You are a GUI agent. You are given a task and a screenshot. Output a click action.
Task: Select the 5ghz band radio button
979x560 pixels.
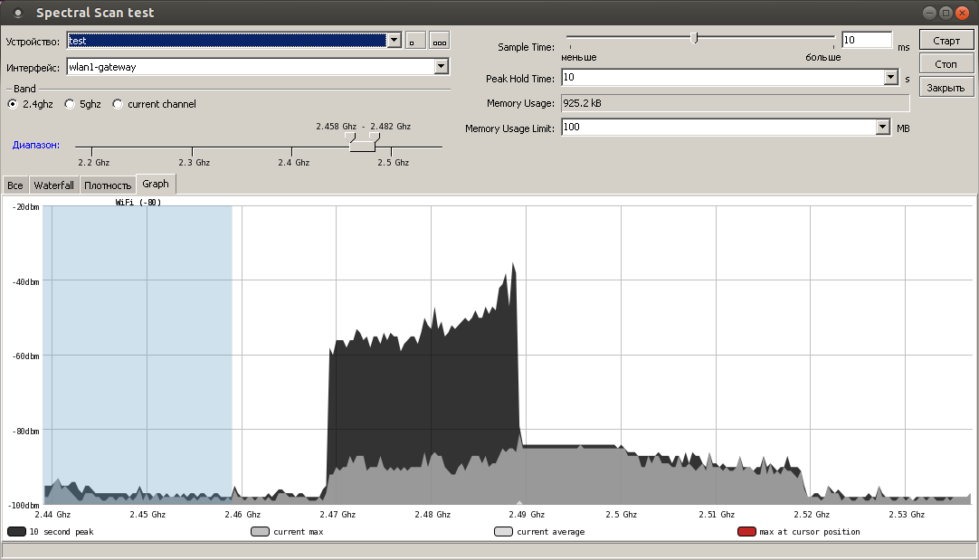(70, 104)
